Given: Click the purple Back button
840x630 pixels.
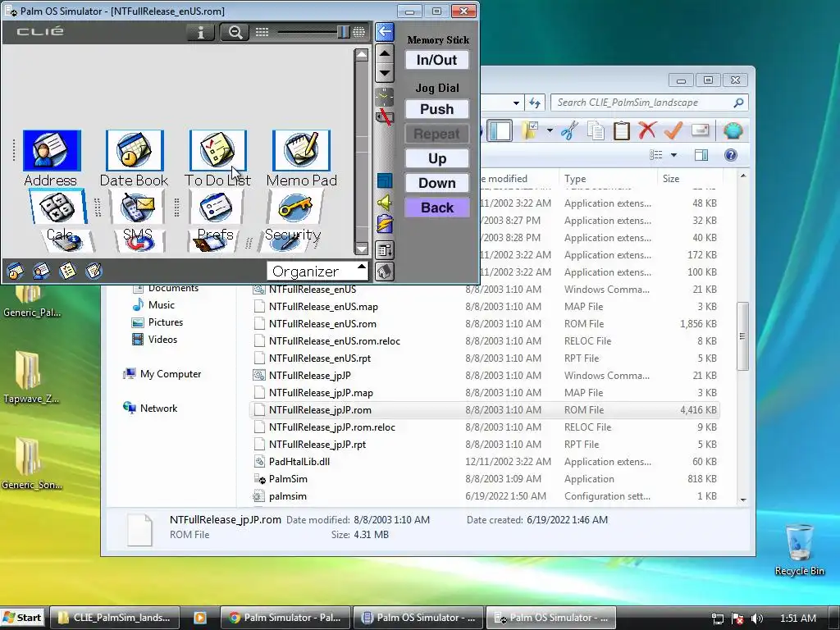Looking at the screenshot, I should [x=436, y=208].
